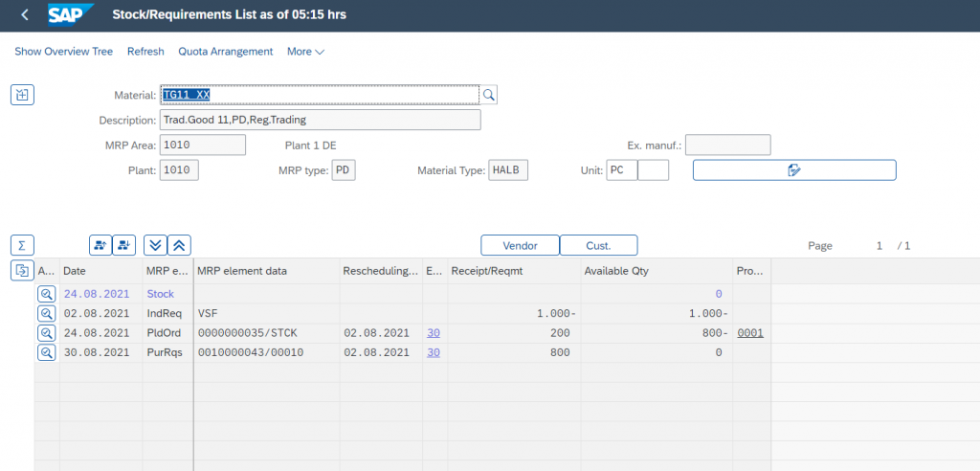Click receipt quantity 200 cell

[x=514, y=333]
